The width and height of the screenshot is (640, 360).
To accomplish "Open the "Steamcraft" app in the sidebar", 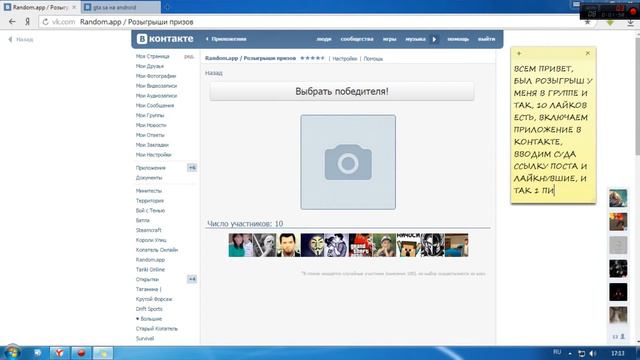I will tap(149, 230).
